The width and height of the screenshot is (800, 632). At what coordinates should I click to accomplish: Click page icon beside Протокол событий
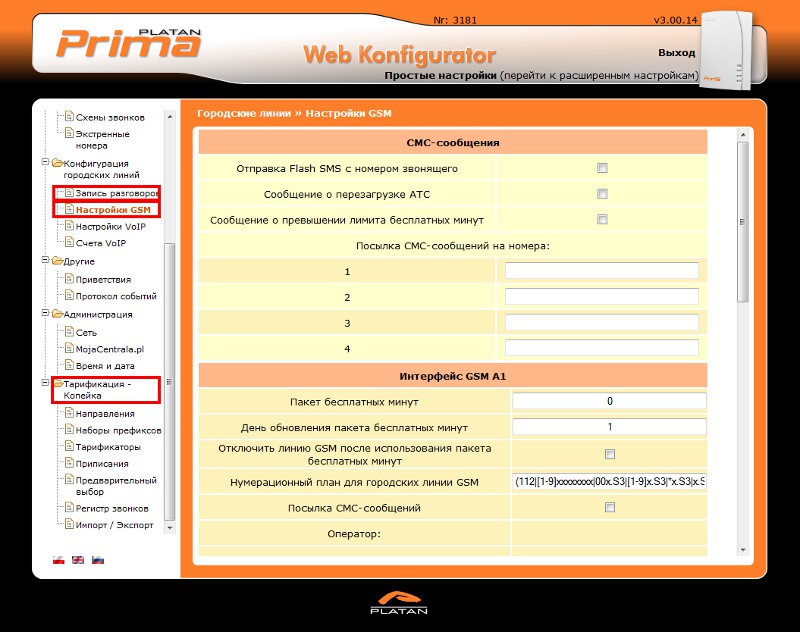tap(69, 295)
